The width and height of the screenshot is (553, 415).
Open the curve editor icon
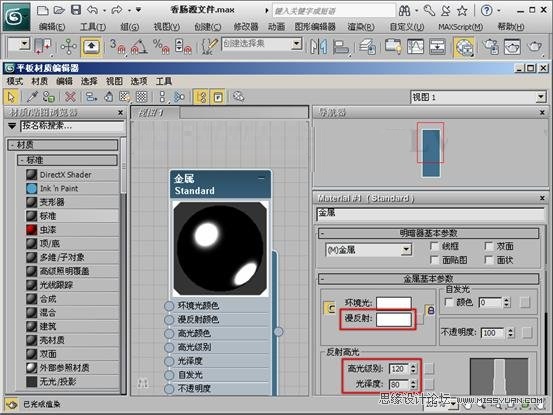(415, 47)
